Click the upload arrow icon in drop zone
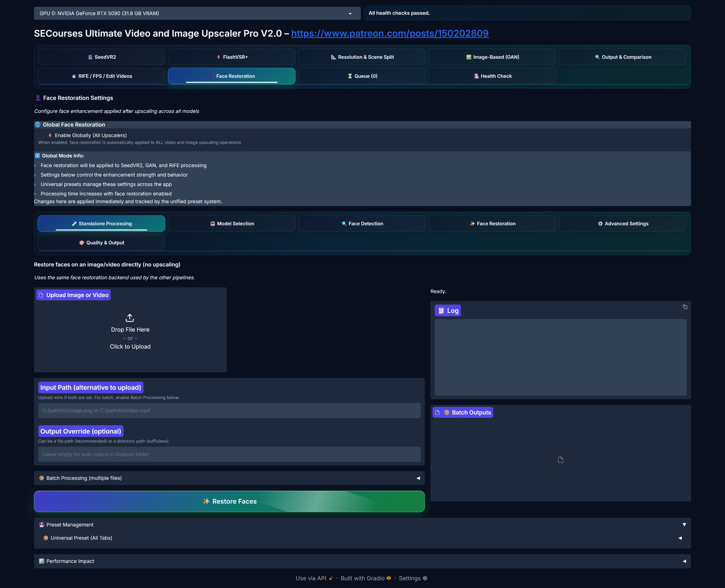 [130, 318]
